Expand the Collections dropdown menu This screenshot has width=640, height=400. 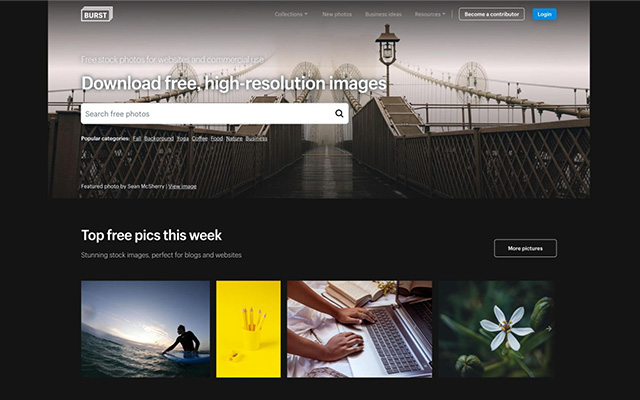click(x=291, y=14)
